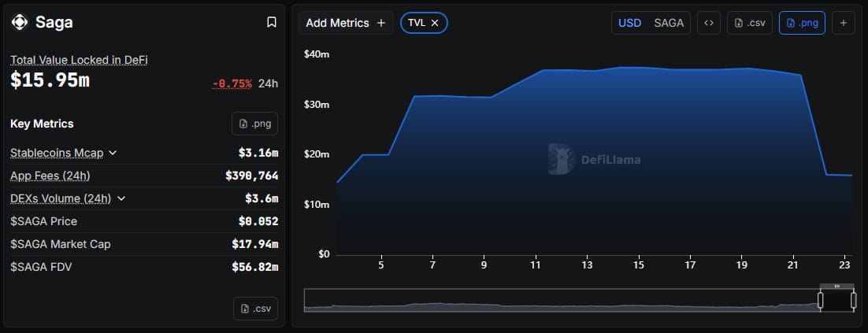868x333 pixels.
Task: Expand the DEXs Volume (24h) row
Action: [121, 198]
